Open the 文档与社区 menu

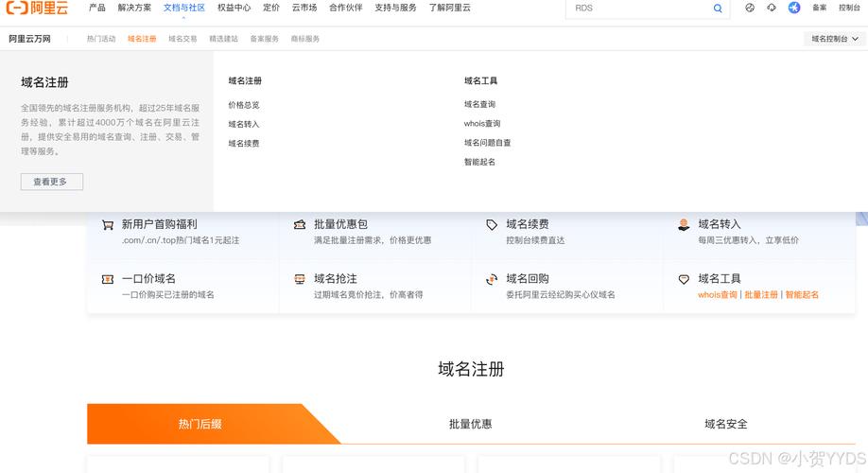click(184, 8)
